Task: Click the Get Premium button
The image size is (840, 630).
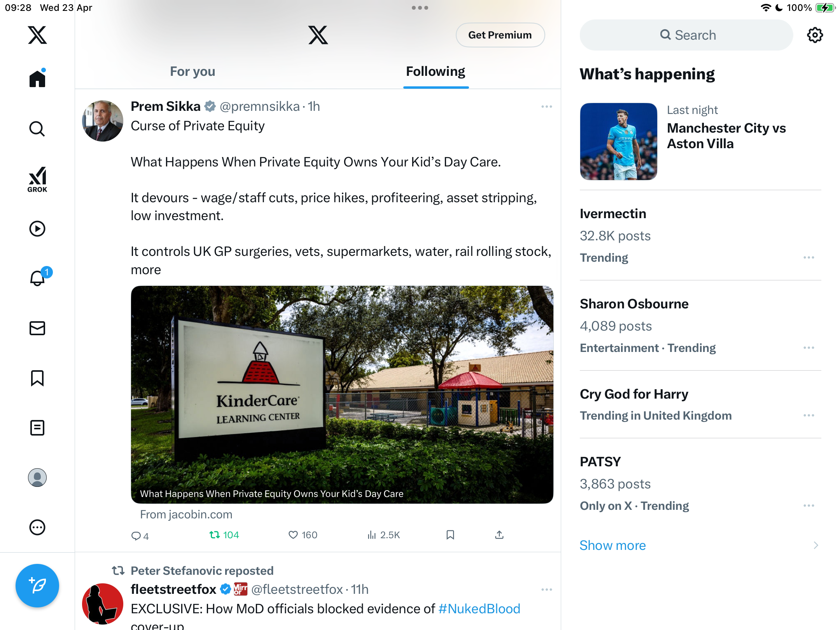Action: [x=500, y=35]
